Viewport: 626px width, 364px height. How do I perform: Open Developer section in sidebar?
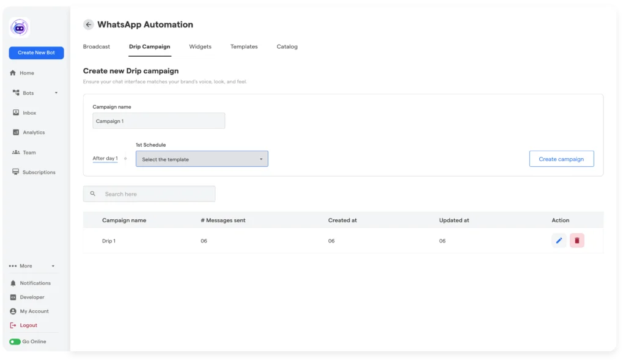point(32,297)
